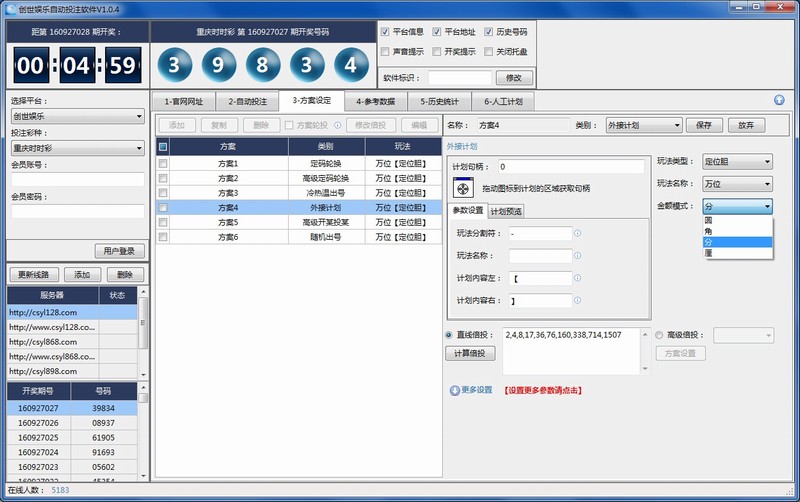Image resolution: width=800 pixels, height=502 pixels.
Task: Enable the 声音提示 checkbox
Action: coord(385,51)
